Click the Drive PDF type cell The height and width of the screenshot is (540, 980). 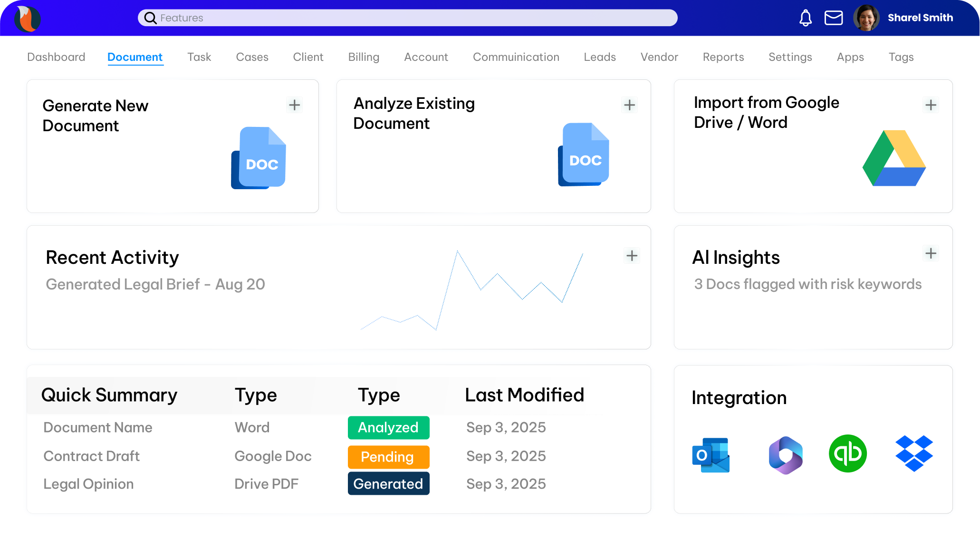(266, 484)
